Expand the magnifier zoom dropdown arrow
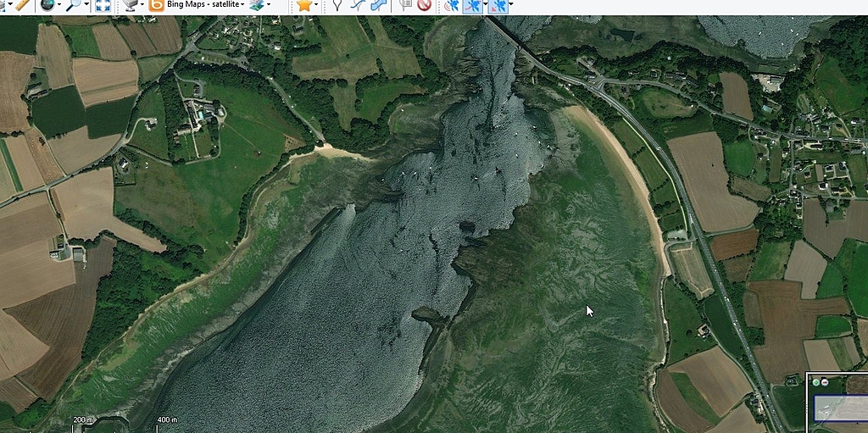This screenshot has height=433, width=868. pos(86,5)
